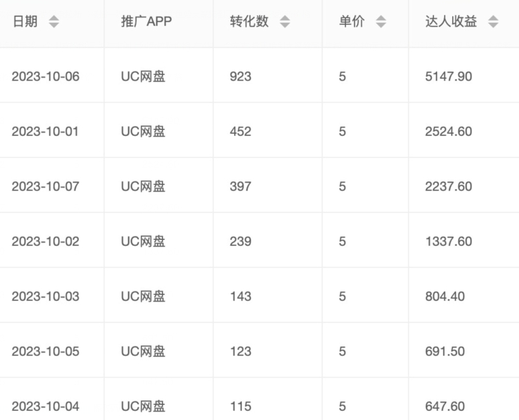The width and height of the screenshot is (519, 420).
Task: Click the 2524.60 earnings cell
Action: point(449,131)
